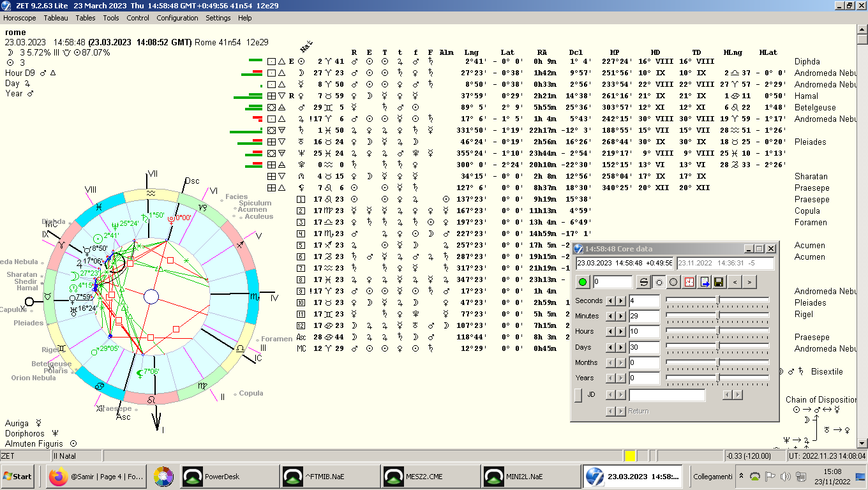868x490 pixels.
Task: Click the volume speaker tray icon
Action: [785, 476]
